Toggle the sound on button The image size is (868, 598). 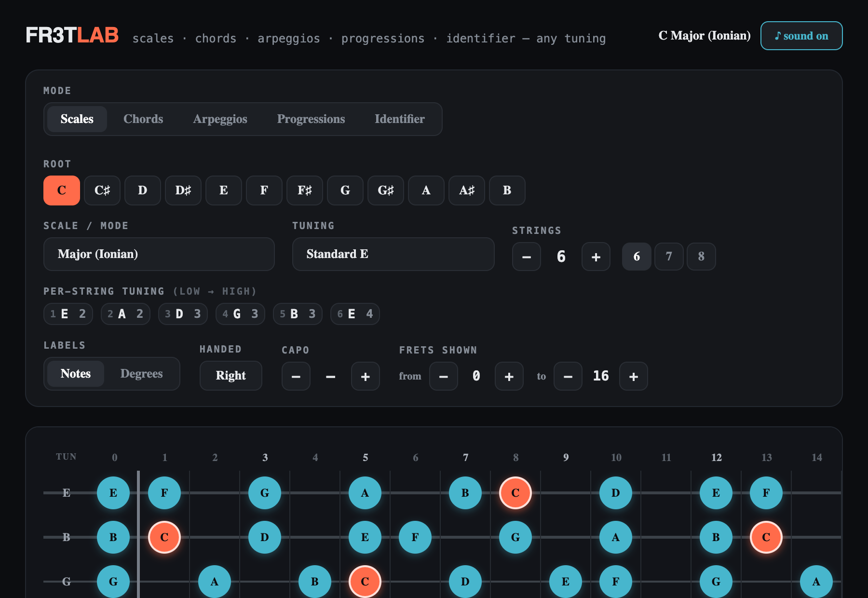pos(801,36)
